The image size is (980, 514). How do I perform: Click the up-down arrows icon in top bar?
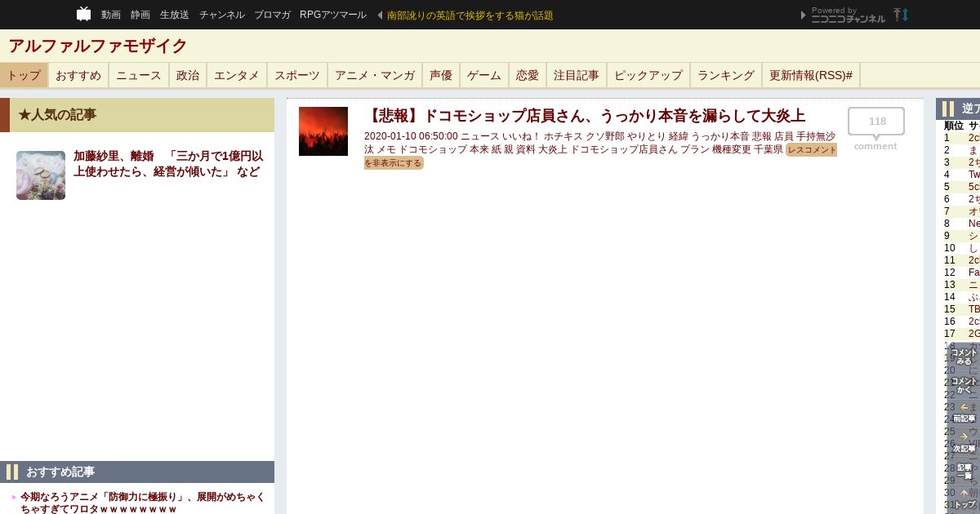901,15
